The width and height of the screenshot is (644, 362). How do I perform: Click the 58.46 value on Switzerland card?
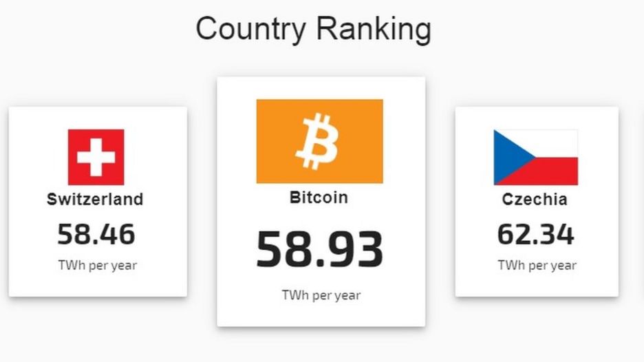pos(96,234)
